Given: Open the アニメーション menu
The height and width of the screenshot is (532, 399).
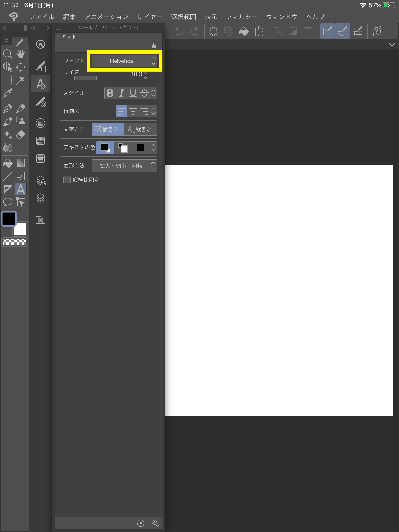Looking at the screenshot, I should [106, 17].
